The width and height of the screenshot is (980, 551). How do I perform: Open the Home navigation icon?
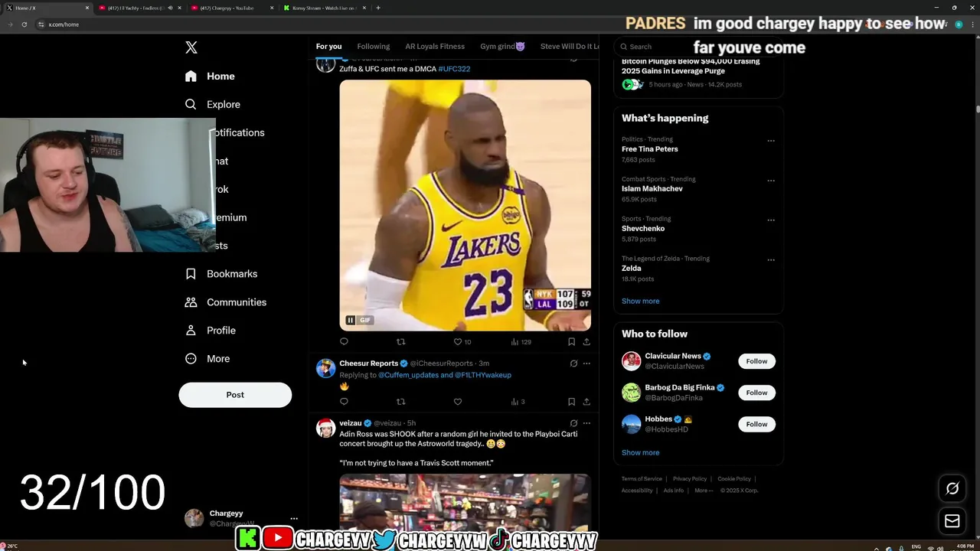coord(191,76)
